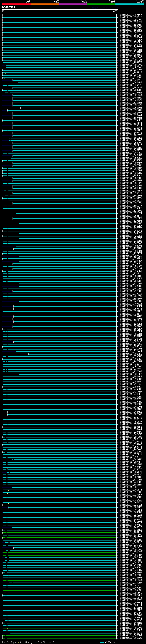
Task: Select the UniRef100_A4CSU9 entry
Action: pos(131,361)
